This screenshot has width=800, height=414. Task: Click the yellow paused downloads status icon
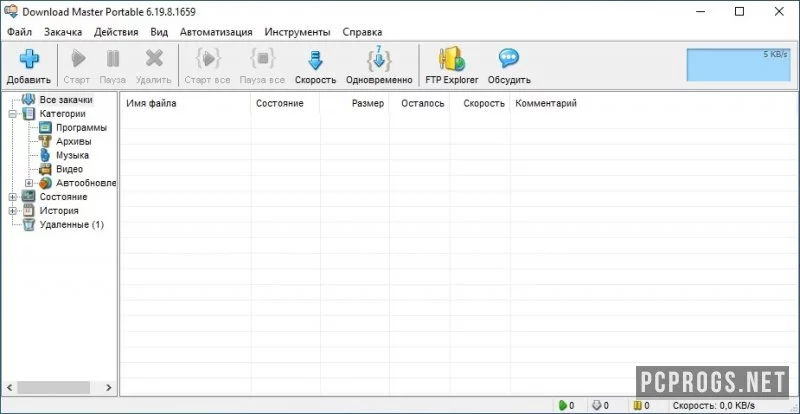tap(637, 406)
